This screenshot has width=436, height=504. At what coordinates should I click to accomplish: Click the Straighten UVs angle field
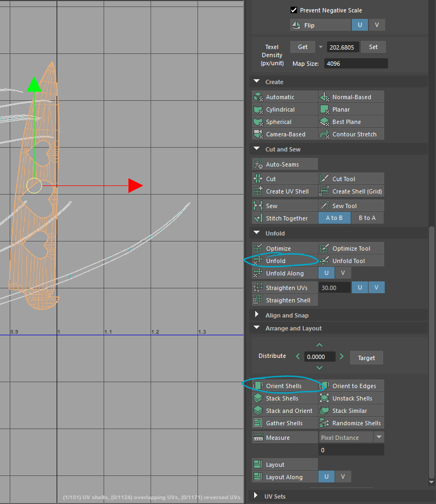pos(335,288)
